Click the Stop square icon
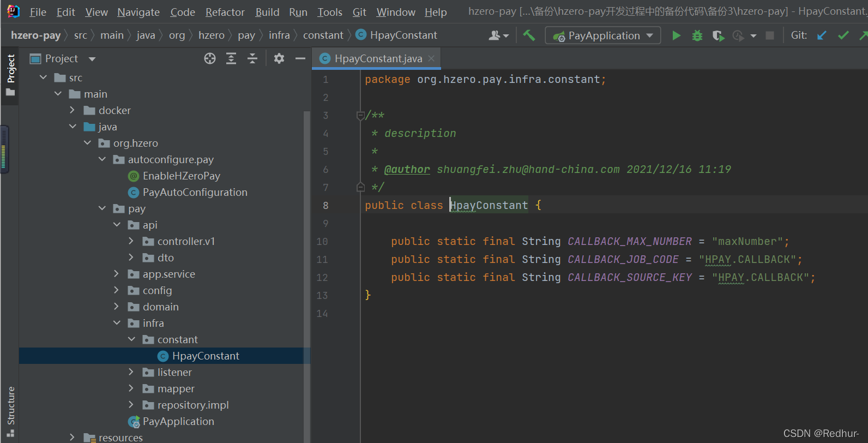This screenshot has height=443, width=868. click(x=770, y=35)
